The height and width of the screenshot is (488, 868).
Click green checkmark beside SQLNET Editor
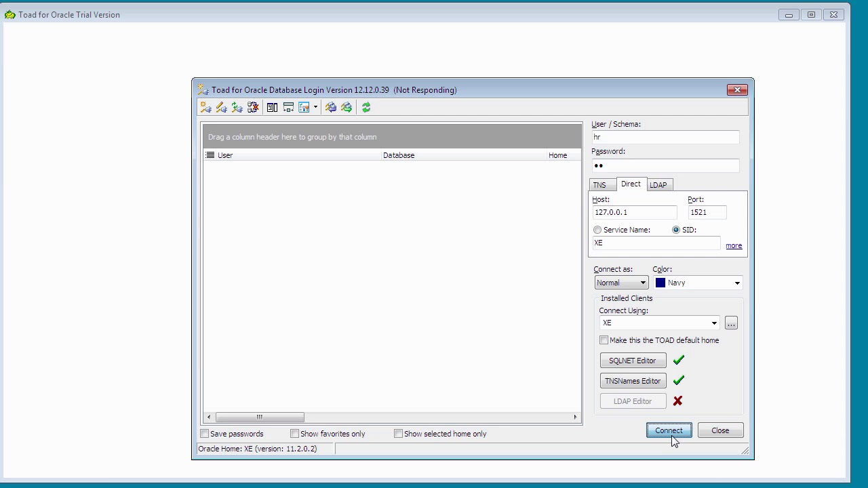[679, 360]
